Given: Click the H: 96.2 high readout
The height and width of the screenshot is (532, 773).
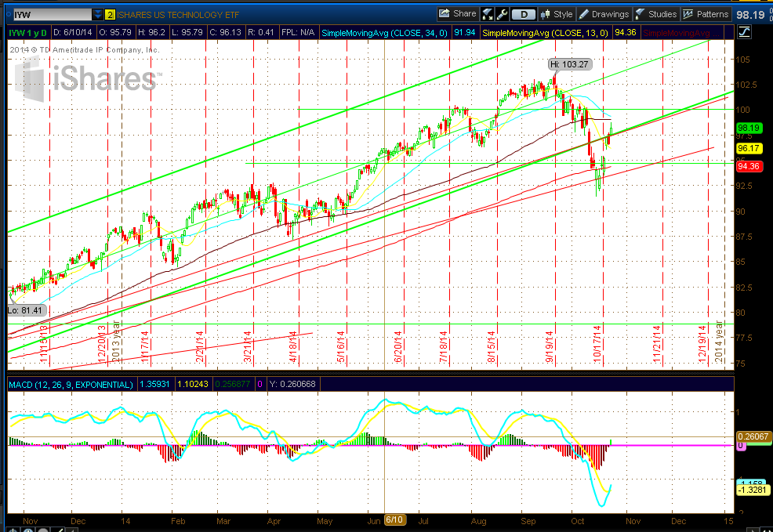Looking at the screenshot, I should [151, 32].
